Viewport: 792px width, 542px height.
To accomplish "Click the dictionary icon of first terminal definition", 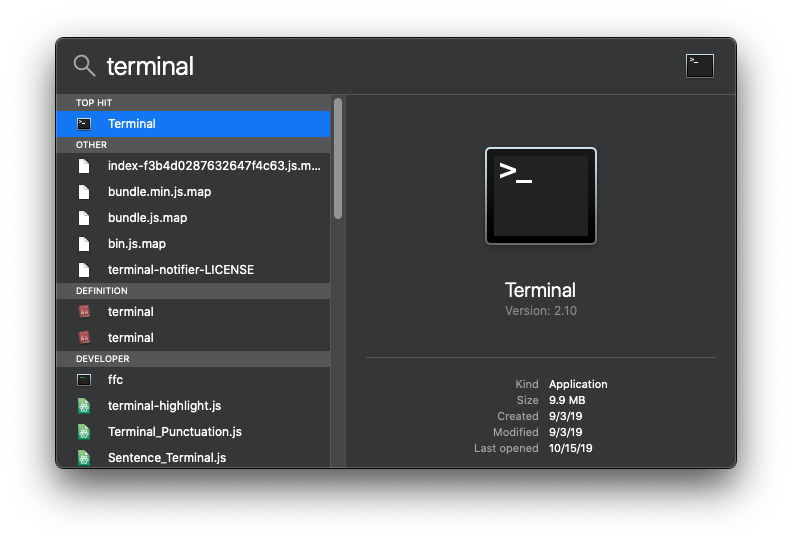I will pyautogui.click(x=84, y=312).
